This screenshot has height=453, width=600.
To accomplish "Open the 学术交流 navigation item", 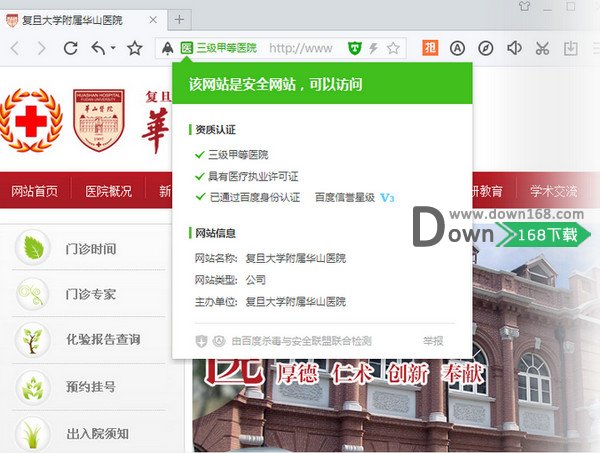I will click(x=554, y=191).
